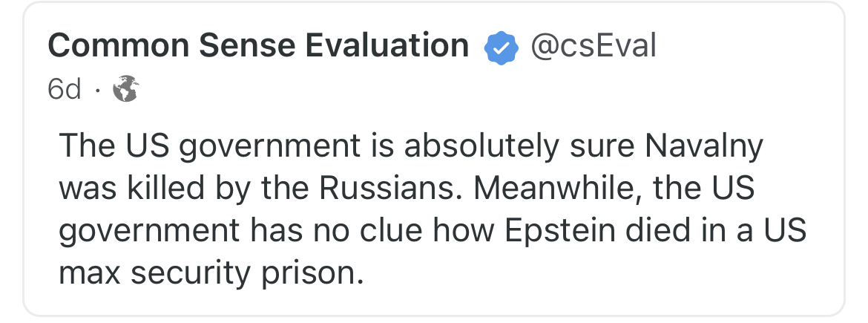Click the blue verified checkmark badge
This screenshot has height=323, width=868.
click(500, 48)
